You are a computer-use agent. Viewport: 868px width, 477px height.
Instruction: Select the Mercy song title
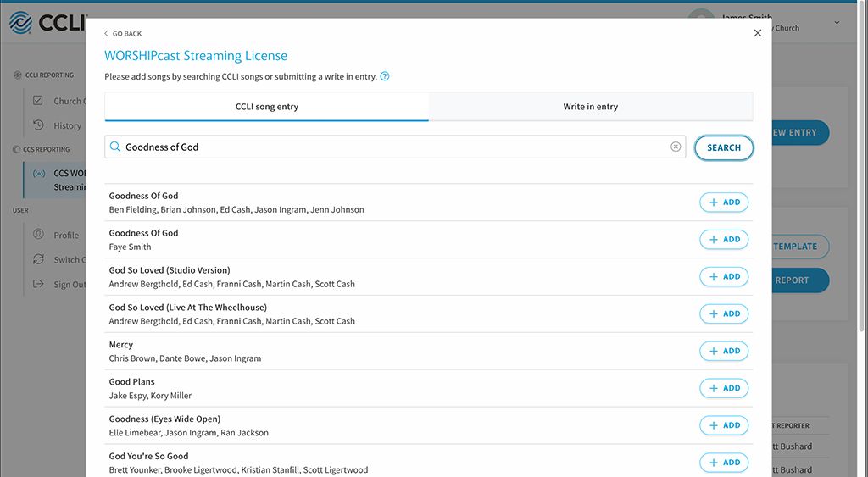point(120,345)
